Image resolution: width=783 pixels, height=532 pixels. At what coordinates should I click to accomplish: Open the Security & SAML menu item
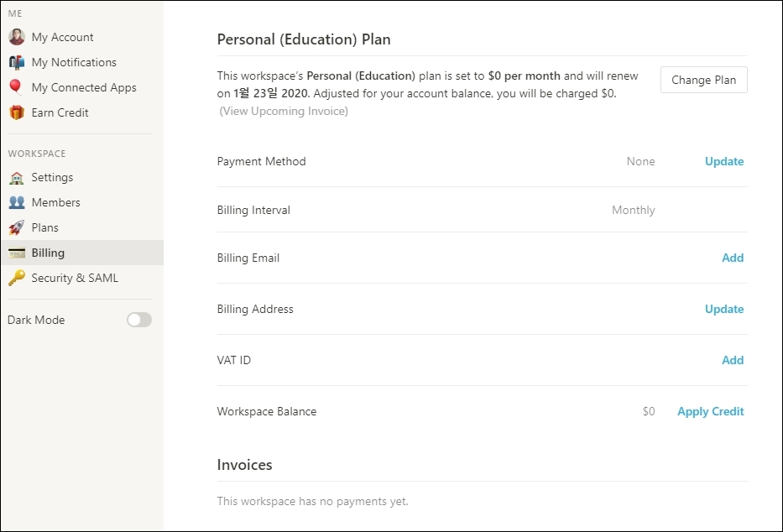pyautogui.click(x=75, y=278)
